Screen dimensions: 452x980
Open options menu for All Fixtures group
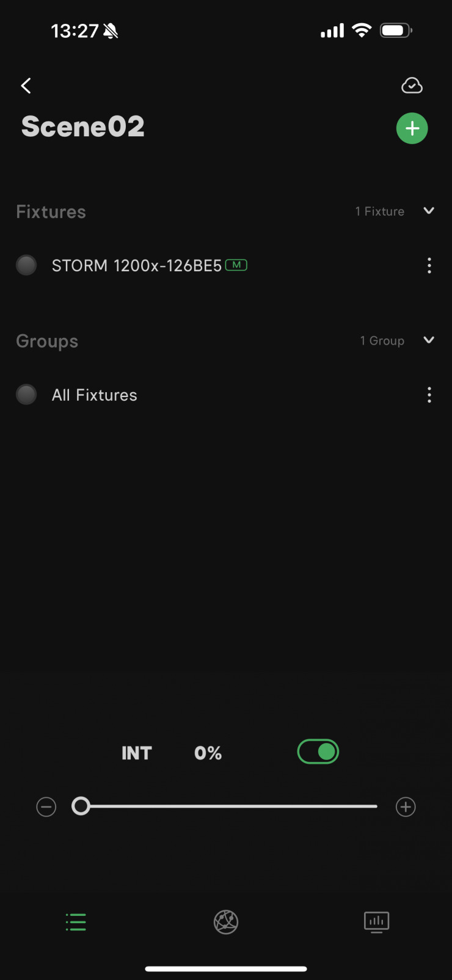coord(429,395)
